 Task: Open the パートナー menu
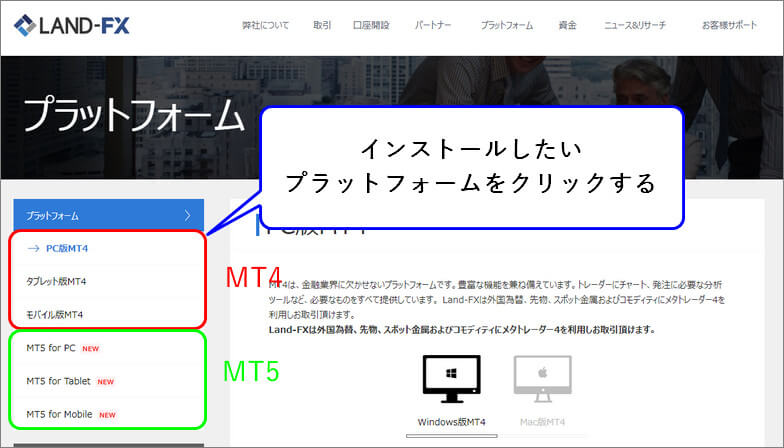433,25
